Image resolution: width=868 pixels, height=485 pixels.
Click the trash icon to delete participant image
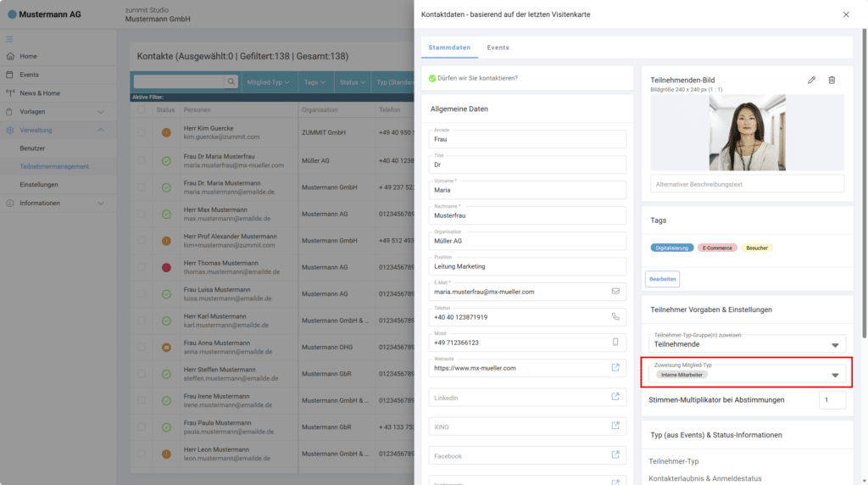coord(832,80)
